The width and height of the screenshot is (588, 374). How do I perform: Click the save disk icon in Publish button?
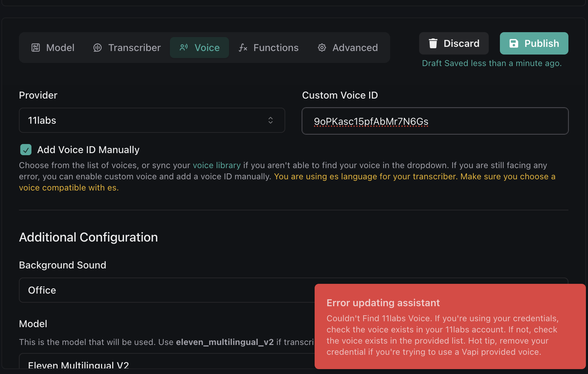coord(514,43)
